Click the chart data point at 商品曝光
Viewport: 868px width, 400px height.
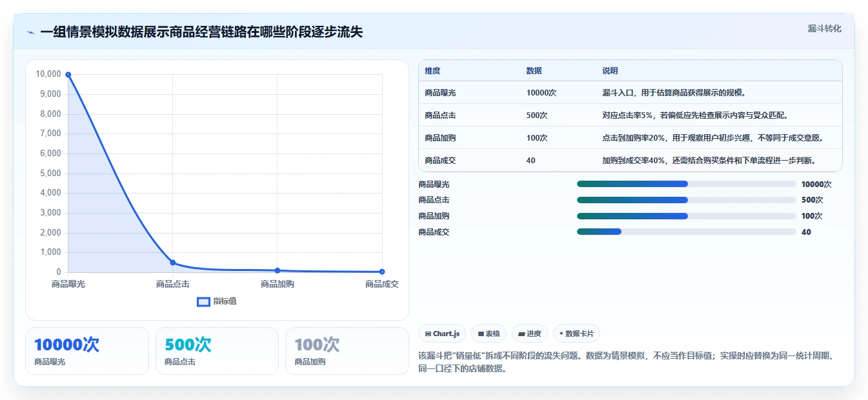[x=68, y=75]
